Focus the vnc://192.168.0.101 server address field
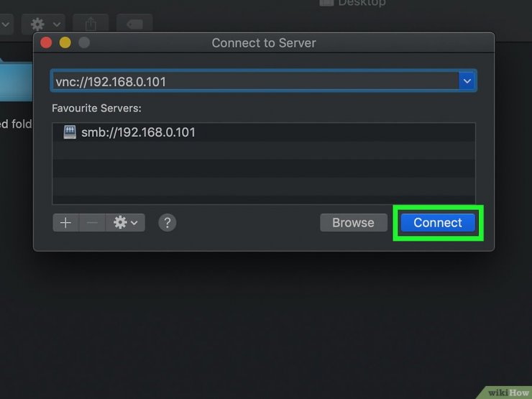 [x=252, y=81]
